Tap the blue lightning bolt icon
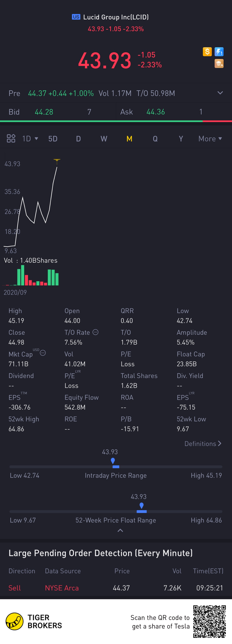 pyautogui.click(x=219, y=52)
